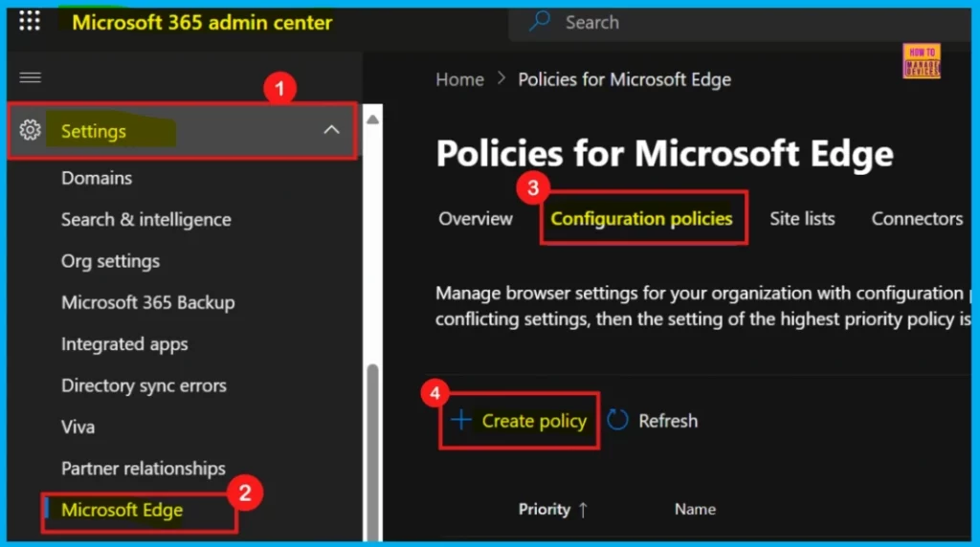Open Org settings
This screenshot has width=980, height=547.
[111, 261]
